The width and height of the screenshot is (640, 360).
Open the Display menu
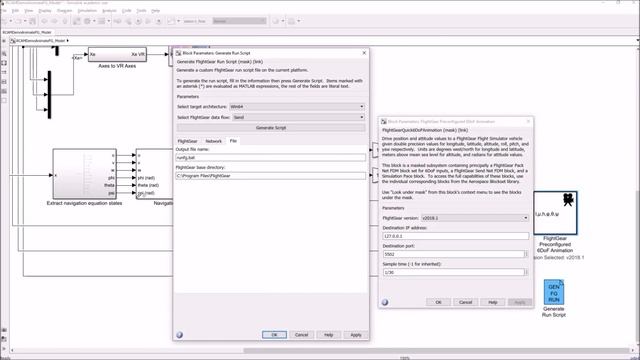[x=44, y=11]
